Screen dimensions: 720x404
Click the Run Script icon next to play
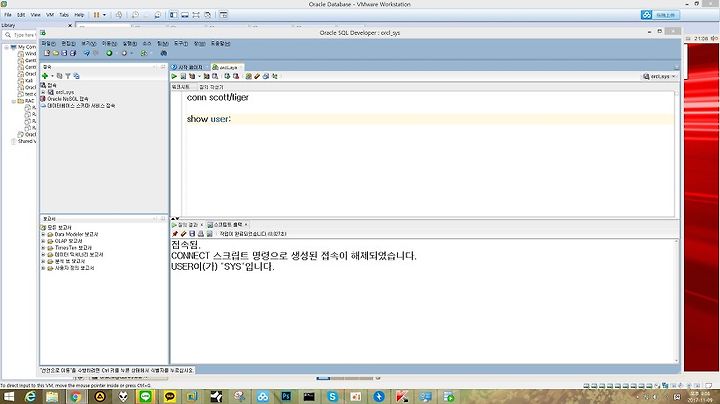tap(183, 76)
